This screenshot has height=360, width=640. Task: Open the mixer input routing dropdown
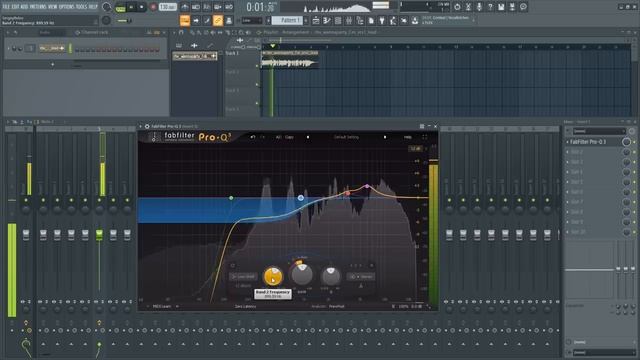point(599,131)
